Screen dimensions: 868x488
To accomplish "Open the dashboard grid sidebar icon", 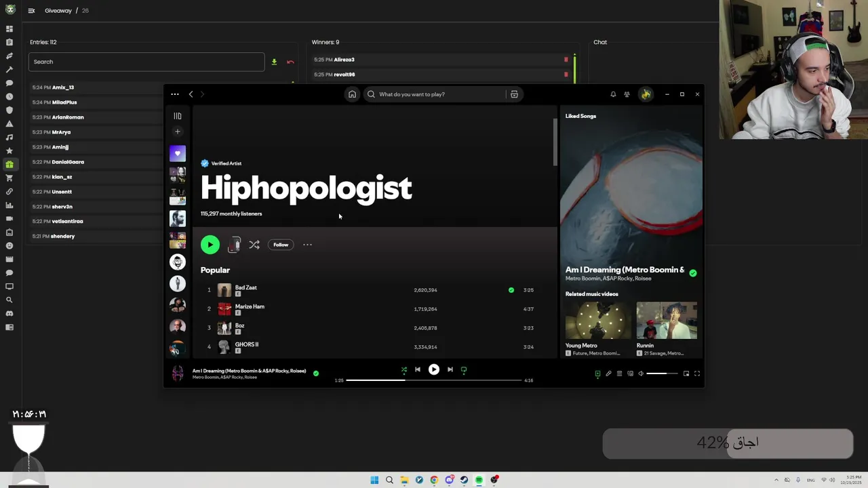I will [9, 28].
